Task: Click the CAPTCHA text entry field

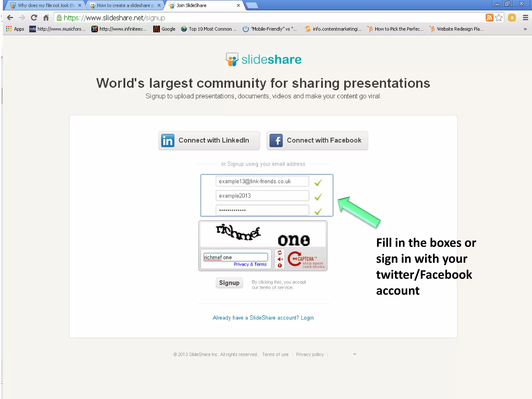Action: coord(235,257)
